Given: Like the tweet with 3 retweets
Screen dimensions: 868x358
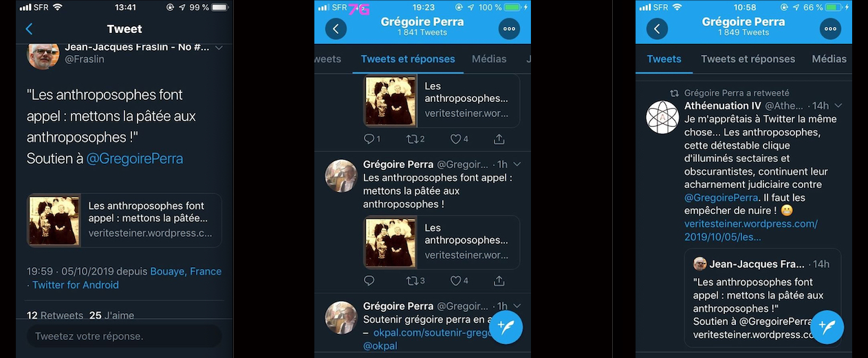Looking at the screenshot, I should (459, 280).
